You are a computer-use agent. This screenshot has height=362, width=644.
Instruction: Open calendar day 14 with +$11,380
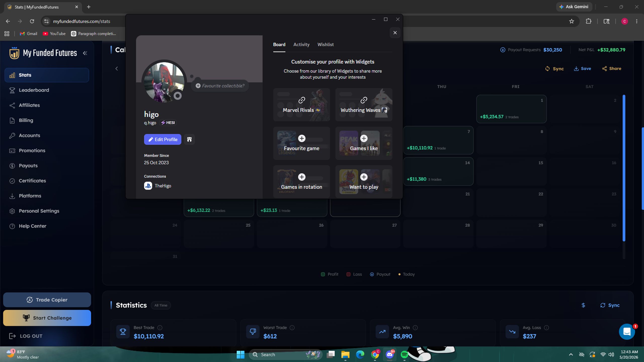click(438, 172)
